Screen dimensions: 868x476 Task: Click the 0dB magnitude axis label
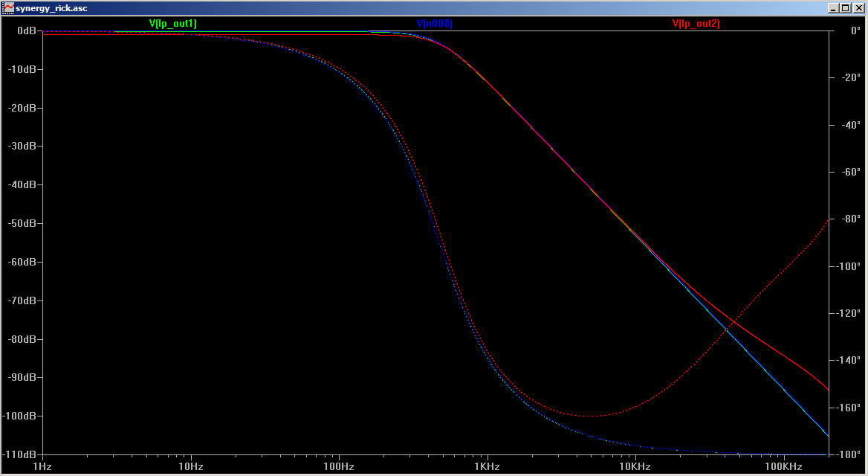[x=27, y=31]
